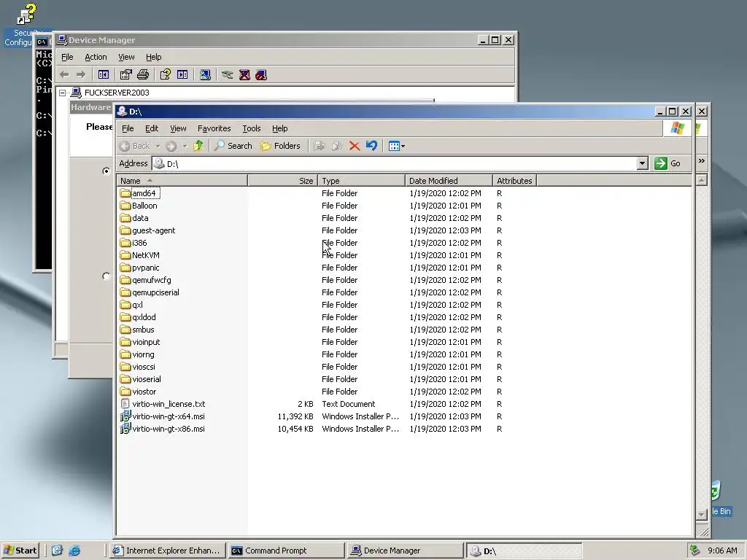747x560 pixels.
Task: Sort by the Attributes column header
Action: click(x=514, y=181)
